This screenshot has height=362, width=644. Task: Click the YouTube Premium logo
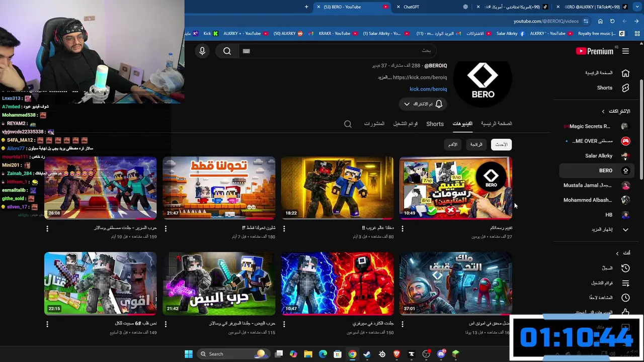595,51
